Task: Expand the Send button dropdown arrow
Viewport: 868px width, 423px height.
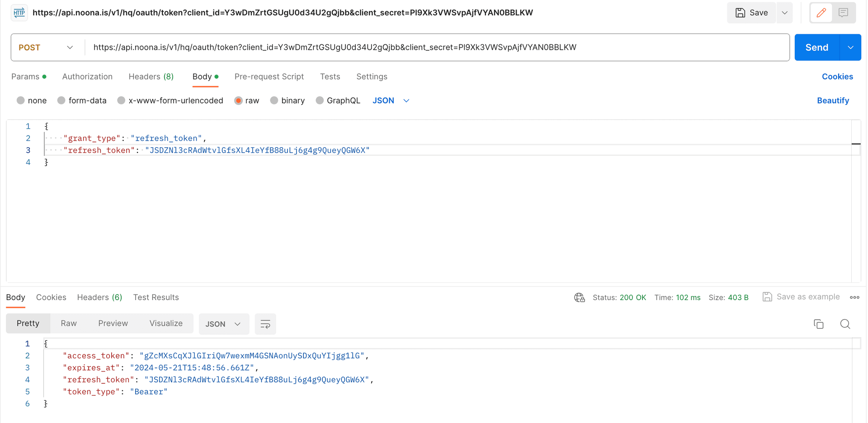Action: (x=850, y=47)
